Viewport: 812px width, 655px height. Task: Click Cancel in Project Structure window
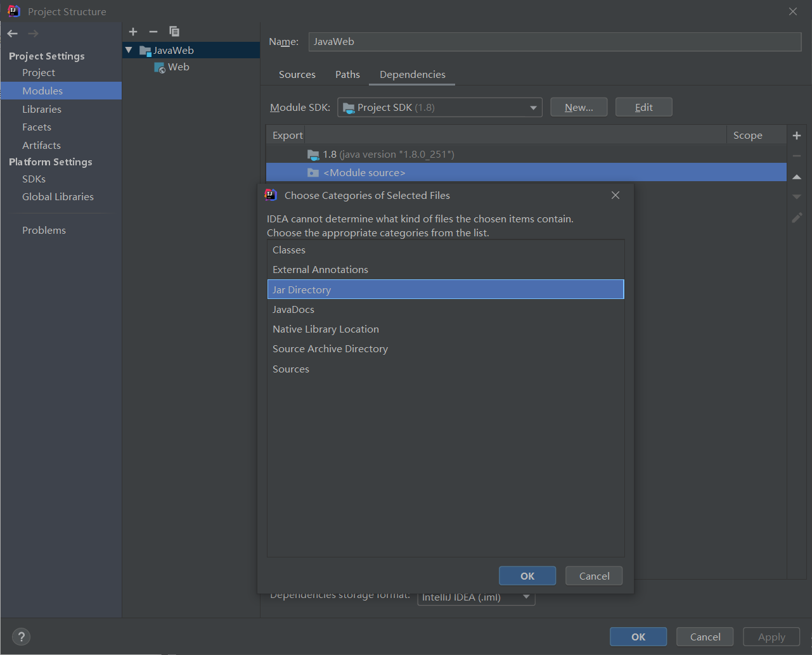pos(705,637)
